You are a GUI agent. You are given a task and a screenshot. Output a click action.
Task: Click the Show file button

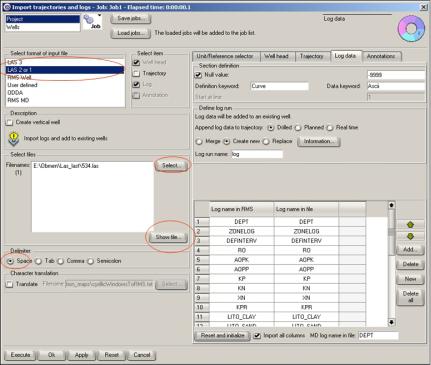pos(169,237)
